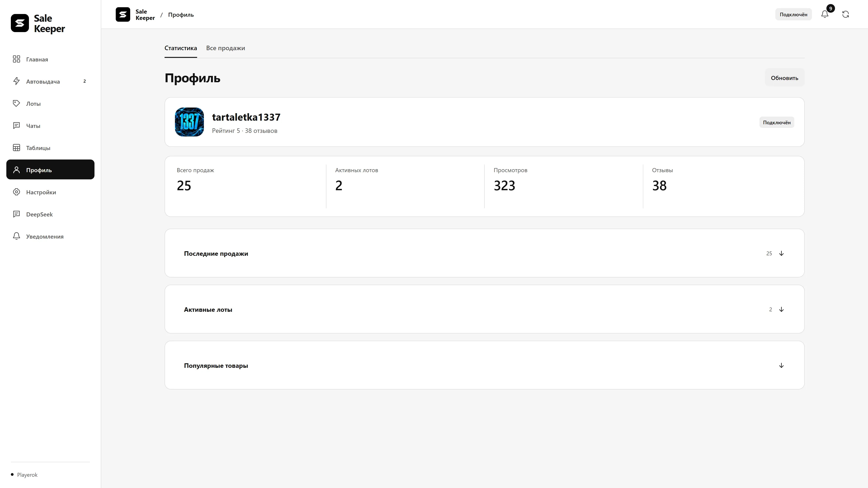
Task: Click the Профиль breadcrumb text
Action: click(181, 14)
